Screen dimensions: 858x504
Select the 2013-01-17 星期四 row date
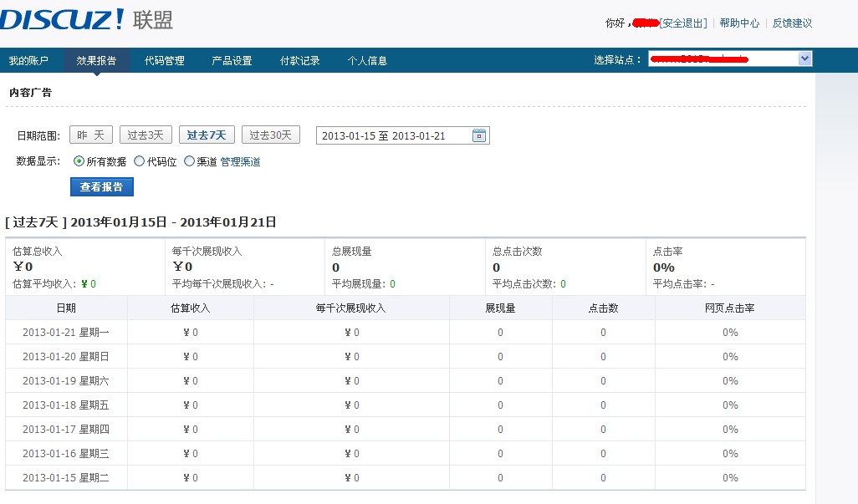[66, 429]
